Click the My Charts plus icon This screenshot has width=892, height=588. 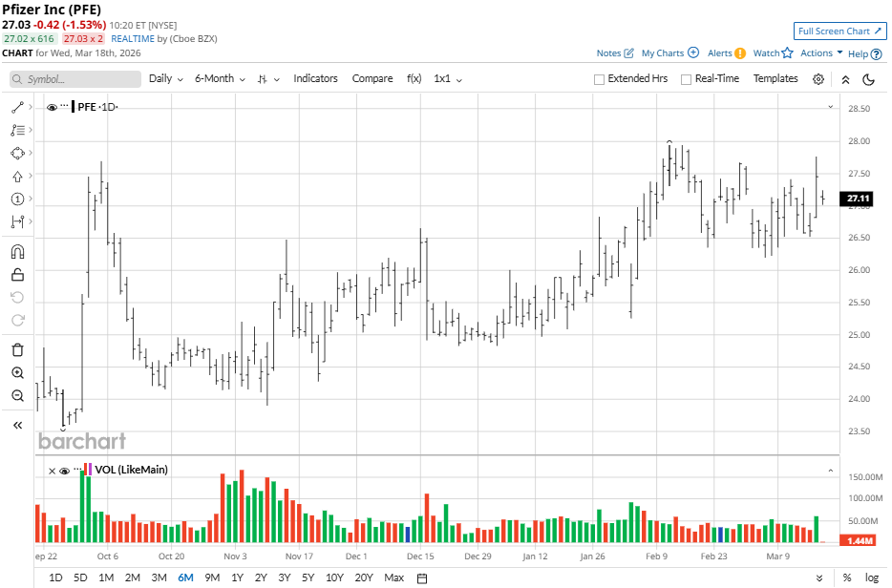pos(693,52)
